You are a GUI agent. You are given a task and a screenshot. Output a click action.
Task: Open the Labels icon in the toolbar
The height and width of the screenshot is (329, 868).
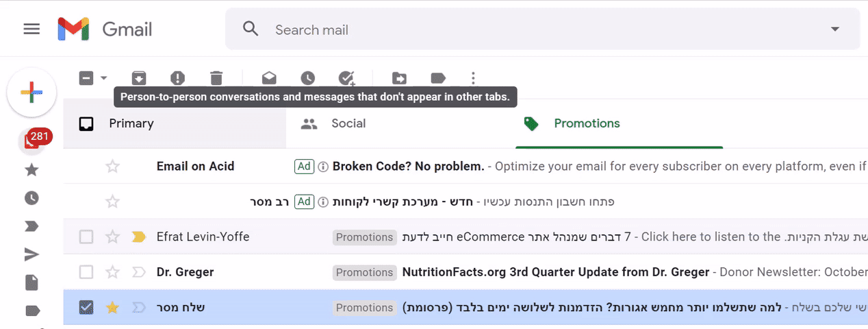[438, 77]
